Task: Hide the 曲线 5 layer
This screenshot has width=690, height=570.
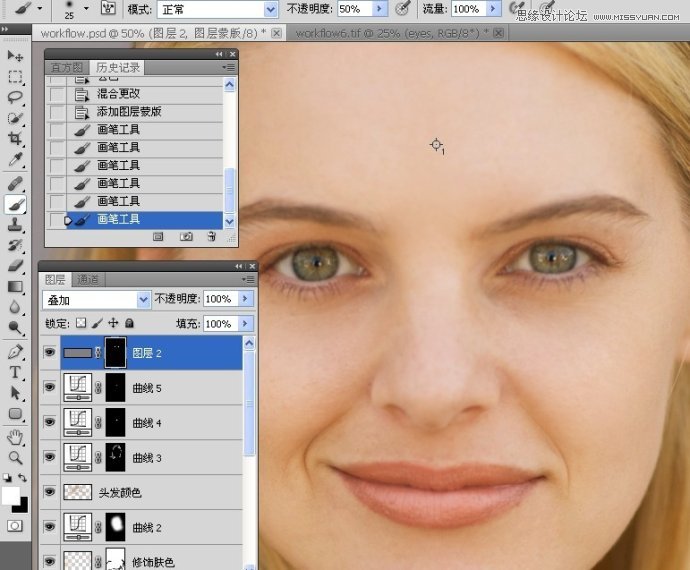Action: [x=50, y=387]
